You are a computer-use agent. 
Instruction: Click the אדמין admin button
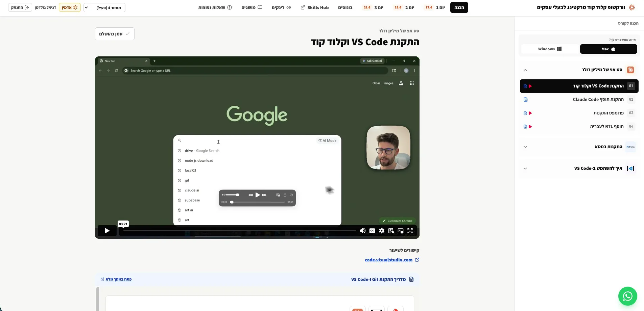[x=70, y=7]
